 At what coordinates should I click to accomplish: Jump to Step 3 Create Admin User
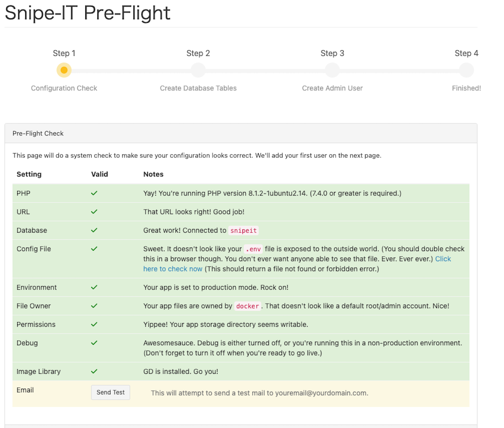332,70
